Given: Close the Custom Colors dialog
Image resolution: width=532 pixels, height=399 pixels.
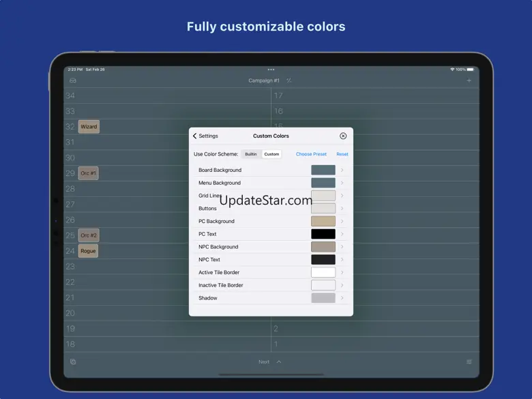Looking at the screenshot, I should pos(343,136).
